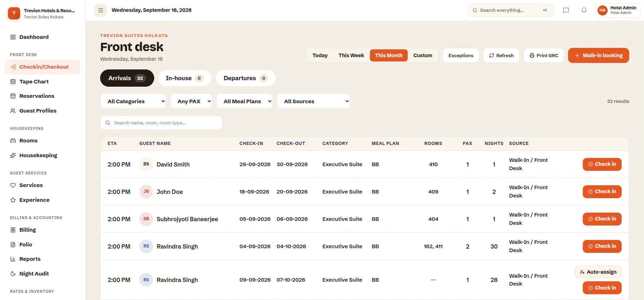
Task: Toggle the sidebar hamburger menu
Action: (100, 10)
